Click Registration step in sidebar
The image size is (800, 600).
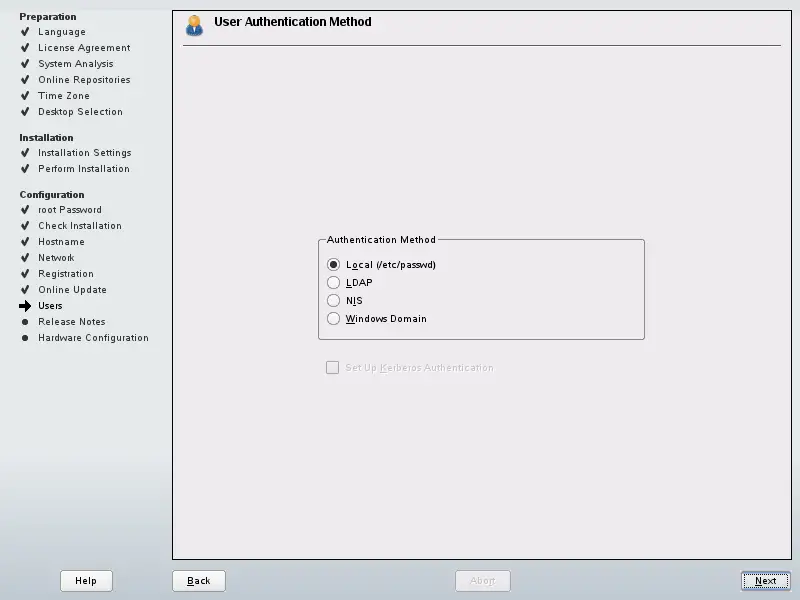tap(66, 273)
